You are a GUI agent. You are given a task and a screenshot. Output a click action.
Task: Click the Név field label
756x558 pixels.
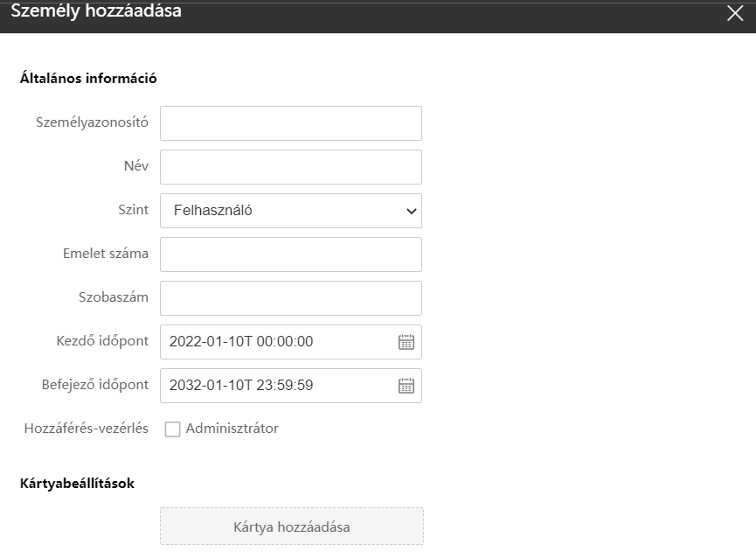point(136,166)
